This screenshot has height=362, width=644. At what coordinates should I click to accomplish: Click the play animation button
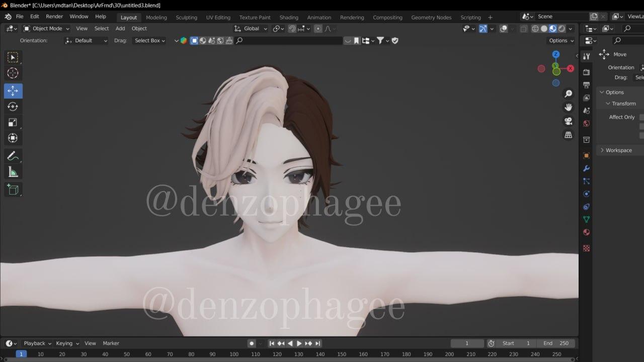point(299,343)
